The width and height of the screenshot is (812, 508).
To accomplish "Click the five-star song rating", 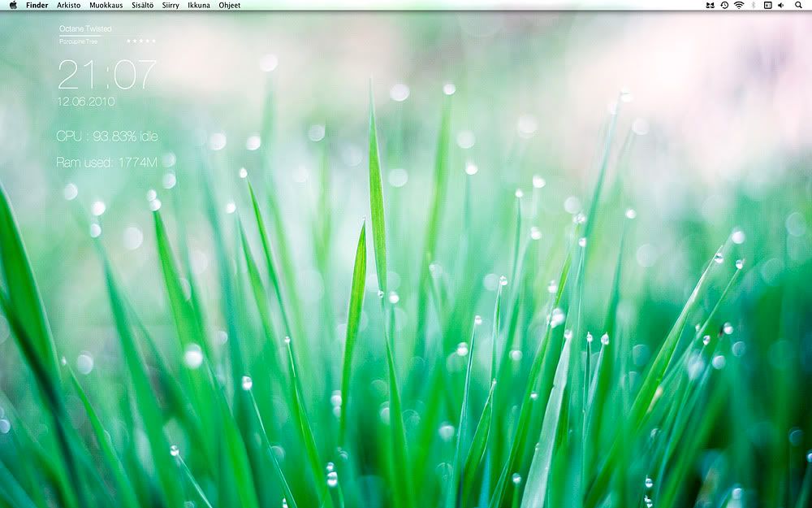I will point(140,41).
